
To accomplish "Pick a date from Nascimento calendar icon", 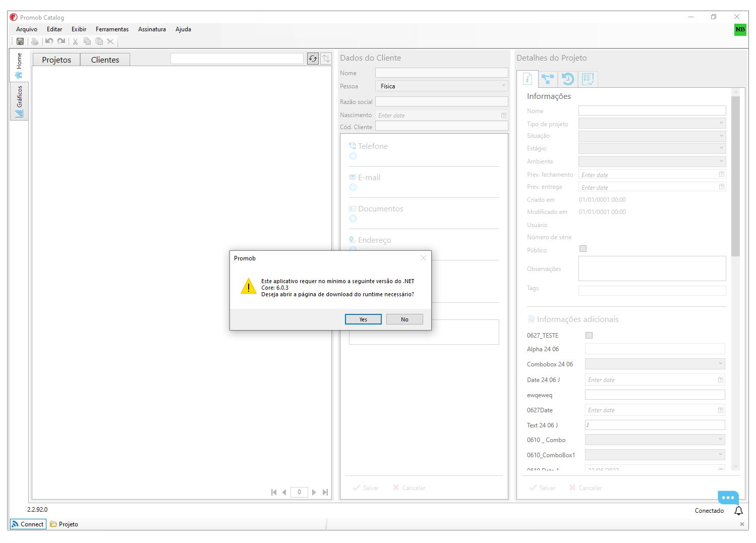I will (503, 116).
